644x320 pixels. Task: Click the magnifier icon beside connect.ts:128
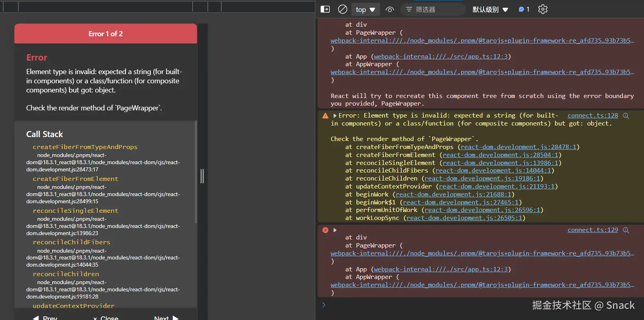coord(626,116)
